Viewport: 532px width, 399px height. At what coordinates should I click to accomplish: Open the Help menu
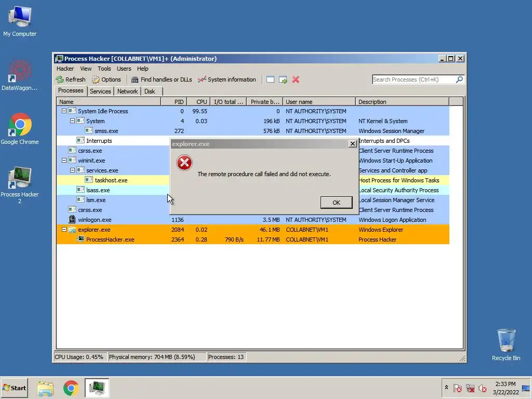tap(142, 69)
